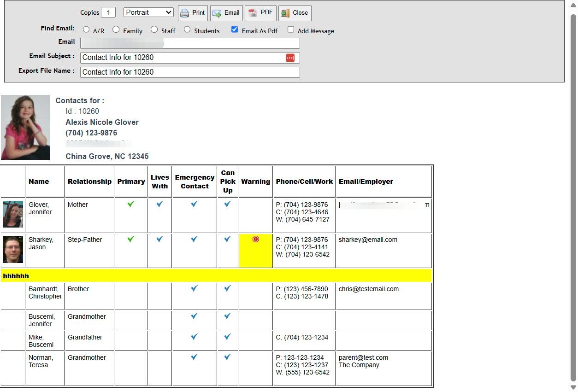
Task: Click red warning icon for Jason Sharkey
Action: (256, 239)
